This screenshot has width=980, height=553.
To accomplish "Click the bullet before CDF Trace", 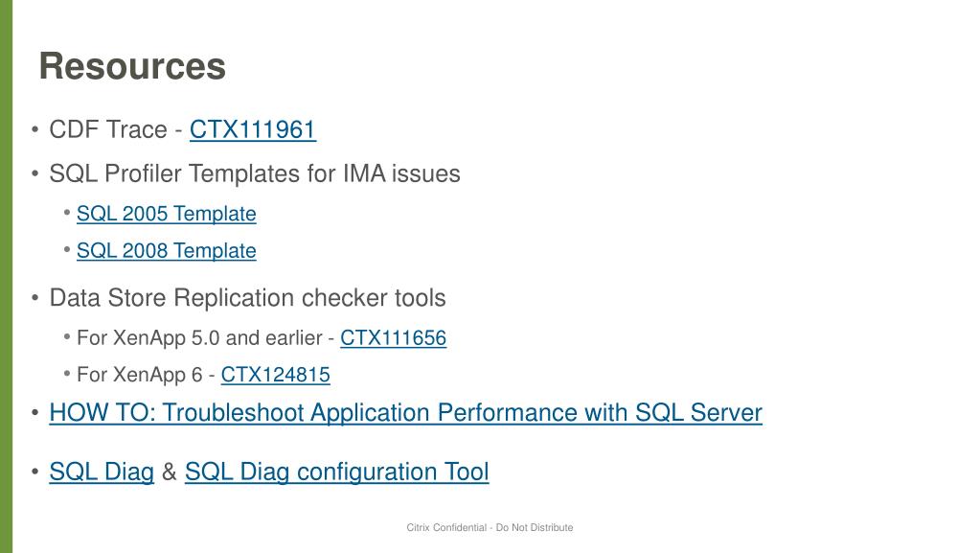I will point(35,129).
